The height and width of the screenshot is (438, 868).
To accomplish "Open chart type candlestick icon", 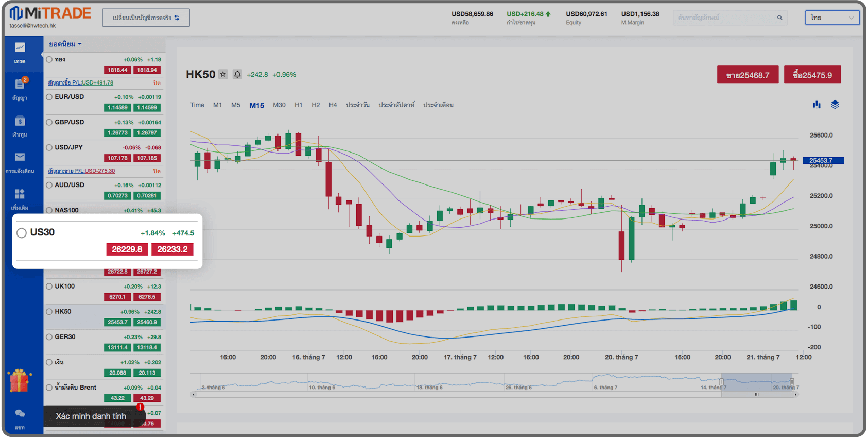I will click(817, 105).
